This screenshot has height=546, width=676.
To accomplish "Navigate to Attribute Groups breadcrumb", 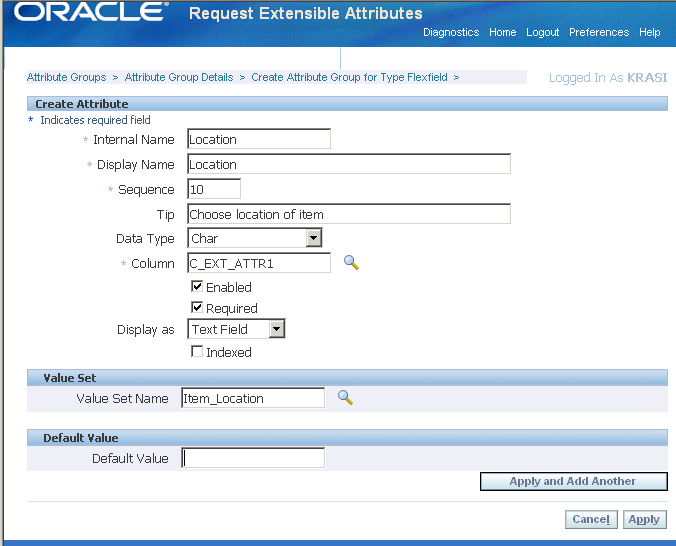I will click(66, 77).
